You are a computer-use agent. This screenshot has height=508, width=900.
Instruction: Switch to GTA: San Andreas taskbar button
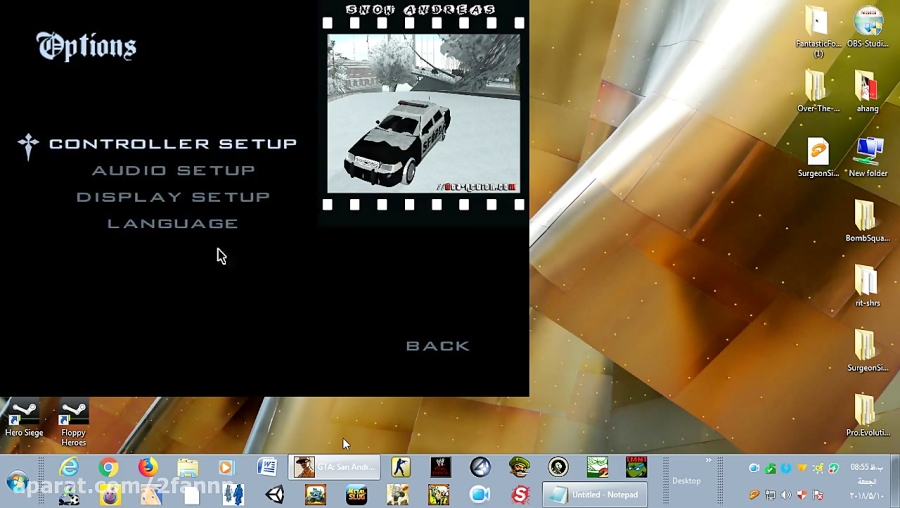(334, 467)
